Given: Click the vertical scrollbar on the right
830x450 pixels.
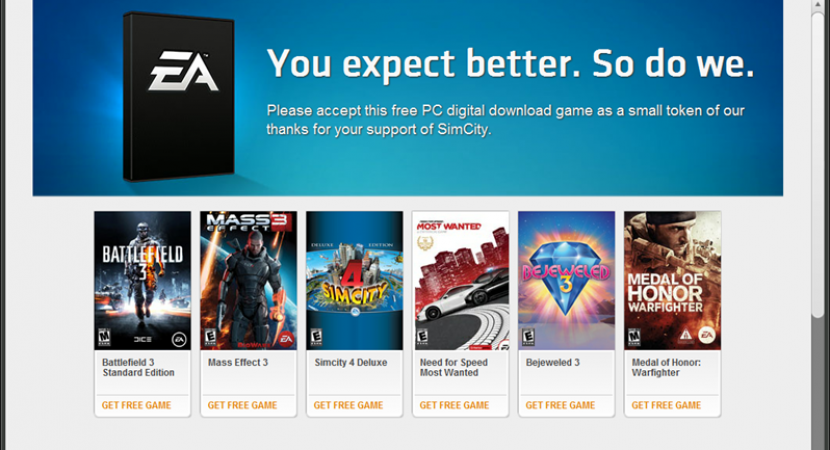Looking at the screenshot, I should click(818, 159).
